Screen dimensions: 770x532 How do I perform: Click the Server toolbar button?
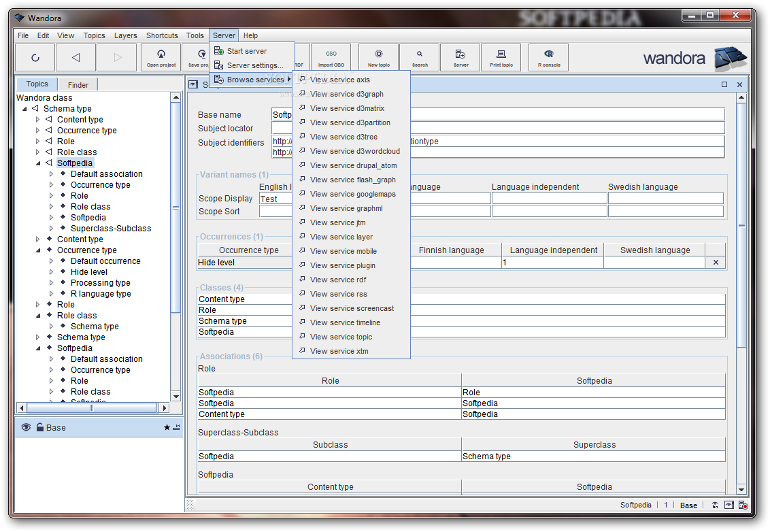pos(461,57)
